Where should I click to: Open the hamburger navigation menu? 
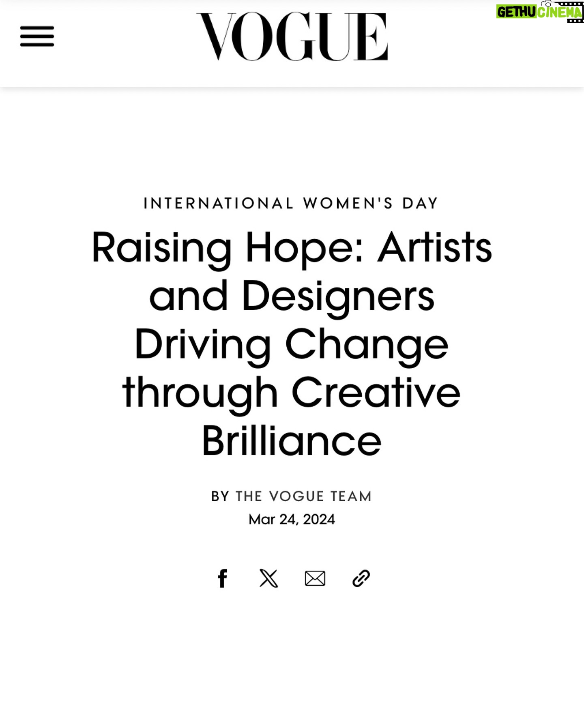[x=37, y=37]
